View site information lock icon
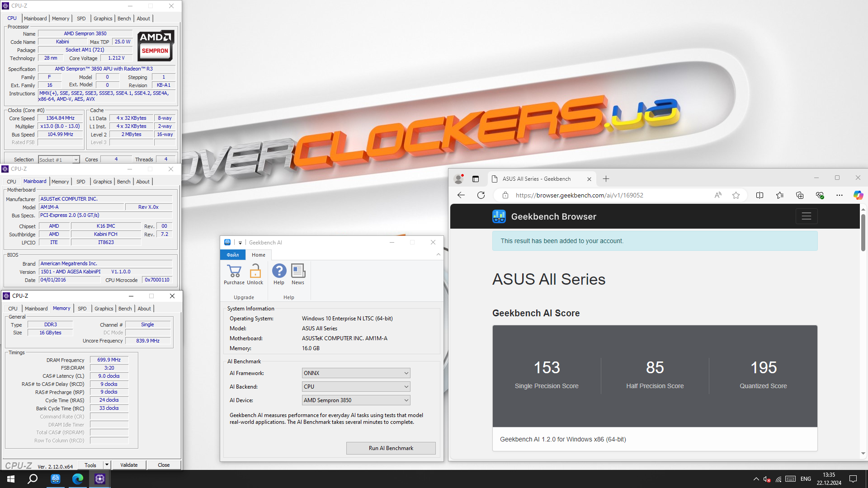The image size is (868, 488). pos(505,195)
